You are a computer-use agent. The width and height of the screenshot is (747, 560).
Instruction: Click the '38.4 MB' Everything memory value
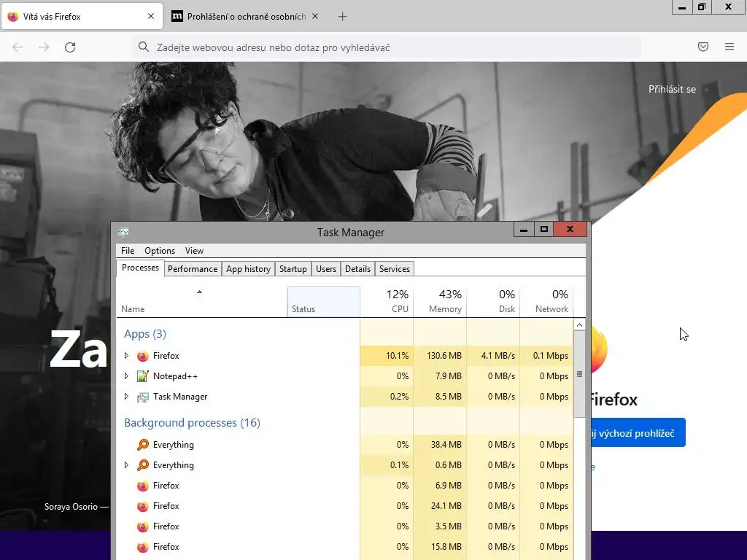446,445
